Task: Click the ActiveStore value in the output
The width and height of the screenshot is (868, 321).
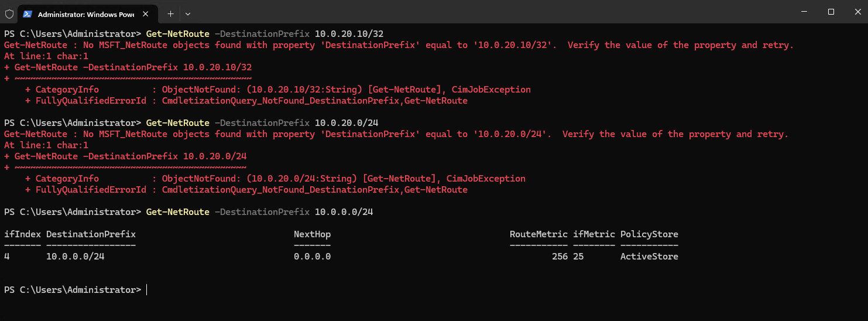Action: click(649, 257)
